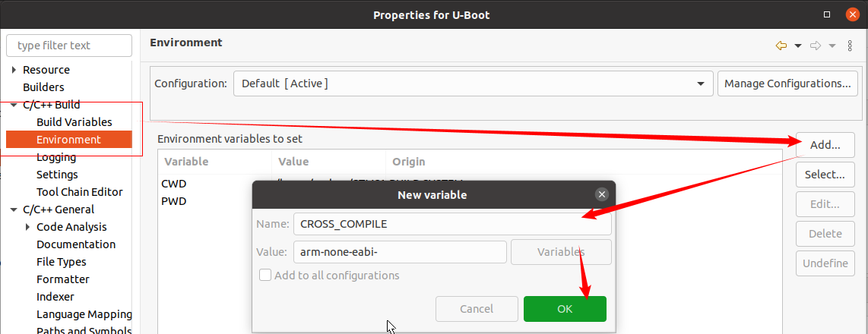Screen dimensions: 868x334
Task: Click the Select... button
Action: click(825, 175)
